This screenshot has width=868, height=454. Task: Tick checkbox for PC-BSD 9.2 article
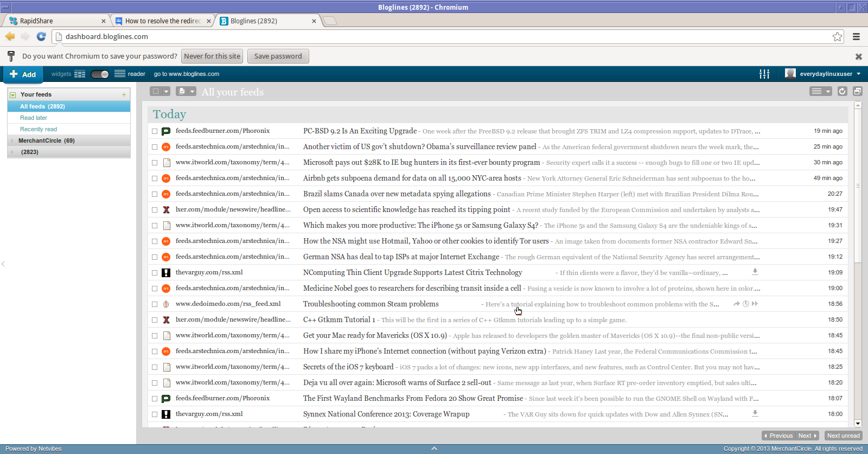[x=155, y=131]
